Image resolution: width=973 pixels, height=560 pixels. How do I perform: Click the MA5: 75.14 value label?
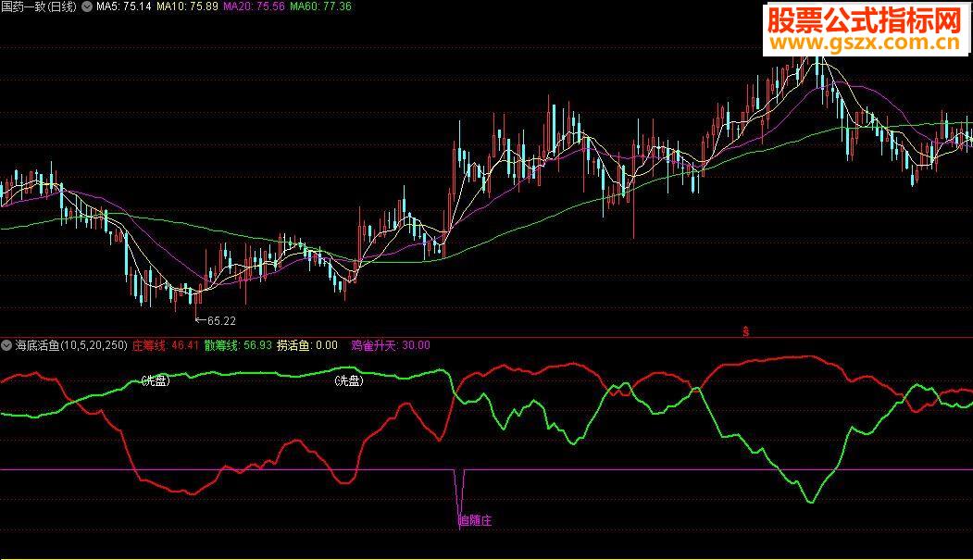(123, 6)
